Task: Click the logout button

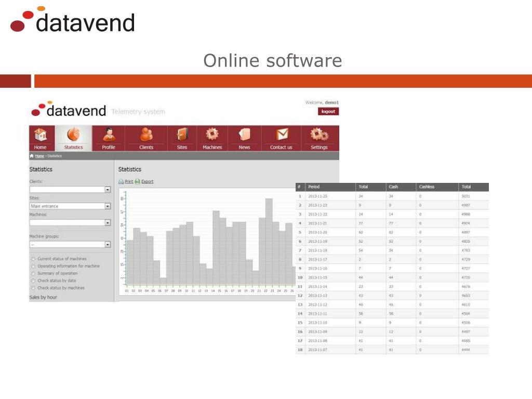Action: (328, 111)
